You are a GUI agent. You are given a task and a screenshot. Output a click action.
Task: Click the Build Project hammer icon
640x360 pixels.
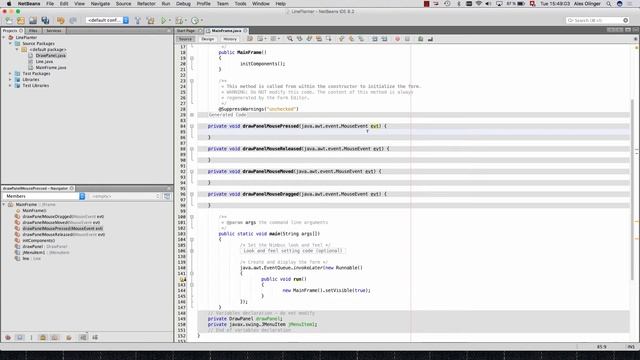[138, 20]
